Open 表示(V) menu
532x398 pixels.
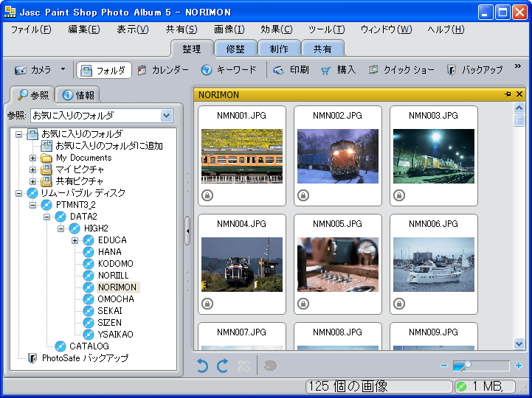133,29
